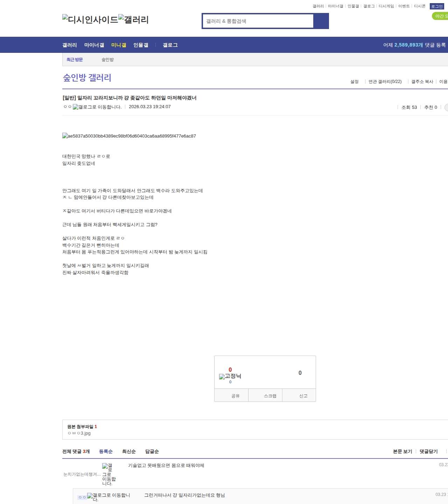The width and height of the screenshot is (448, 504).
Task: Click the DCInside logo image
Action: [x=90, y=20]
